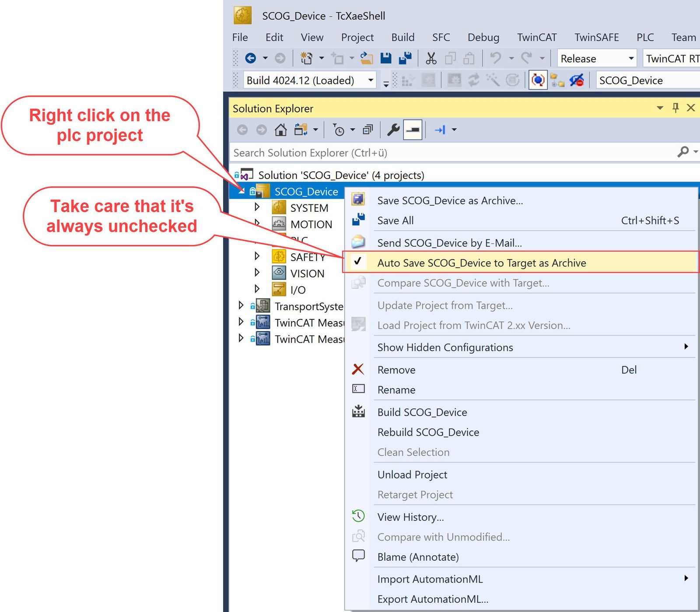
Task: Click the Cut scissors icon
Action: point(431,58)
